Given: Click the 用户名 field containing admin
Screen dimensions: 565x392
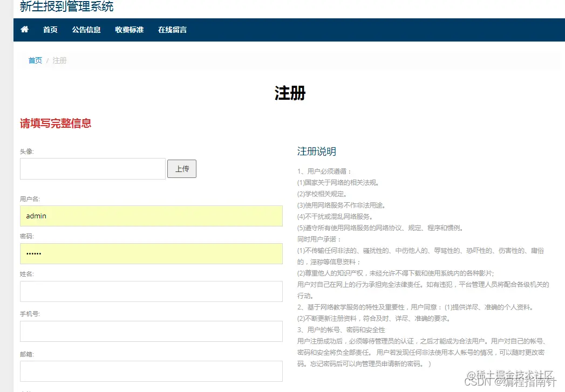Looking at the screenshot, I should [151, 216].
